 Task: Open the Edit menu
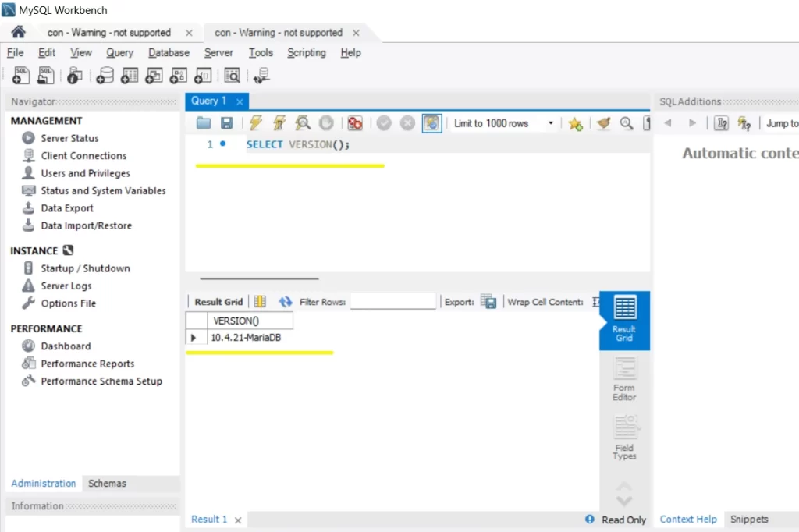(x=46, y=52)
